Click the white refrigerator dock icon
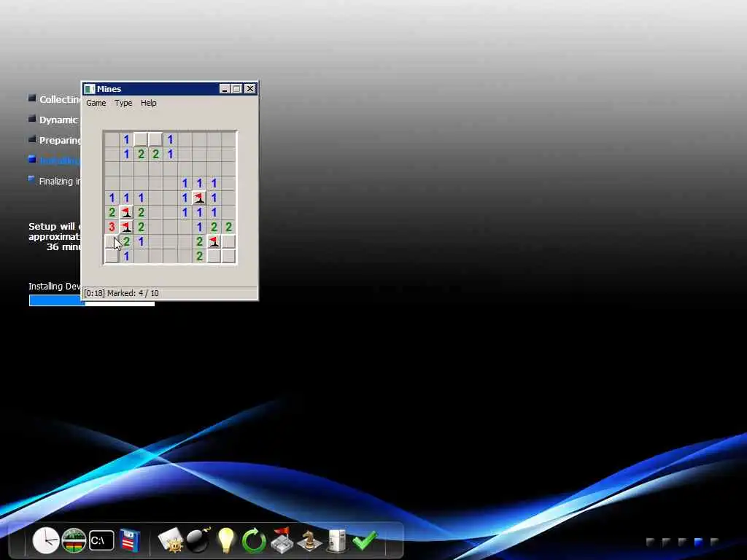The width and height of the screenshot is (747, 560). coord(337,540)
